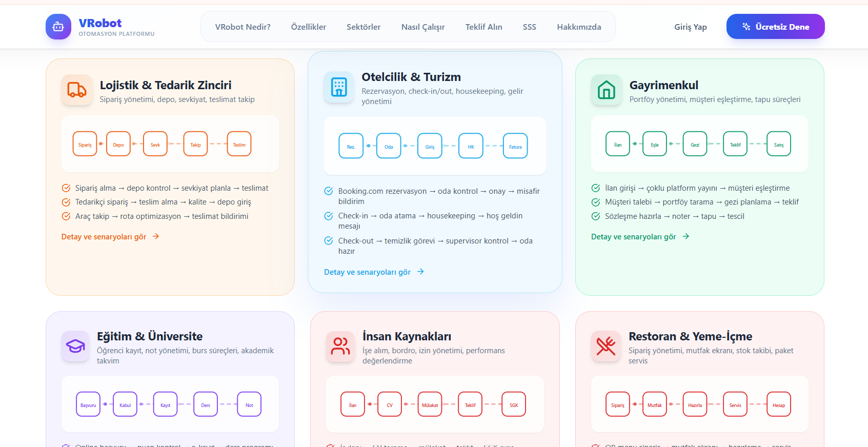
Task: Click the İlan step in Gayrimenkul flow
Action: pyautogui.click(x=618, y=144)
